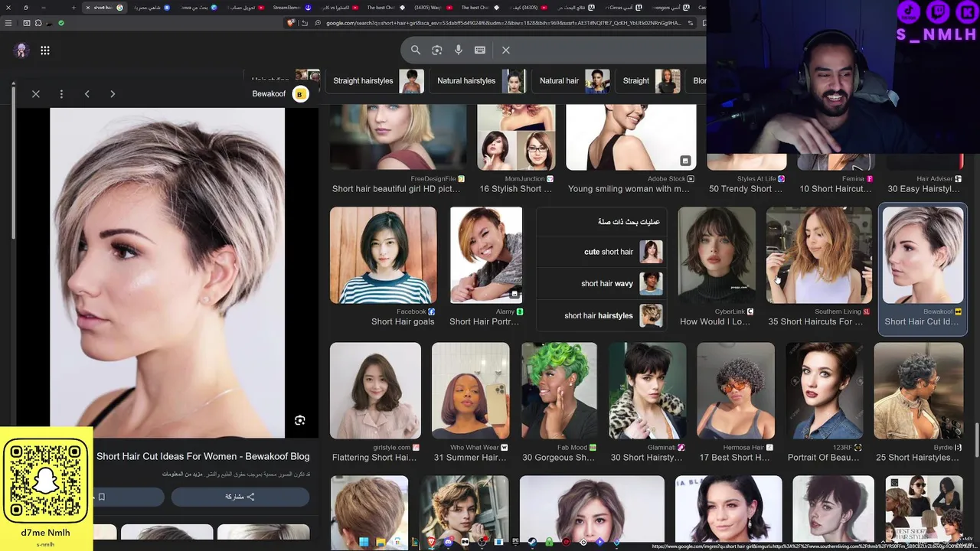Click the save bookmark button in preview panel
980x551 pixels.
click(101, 497)
